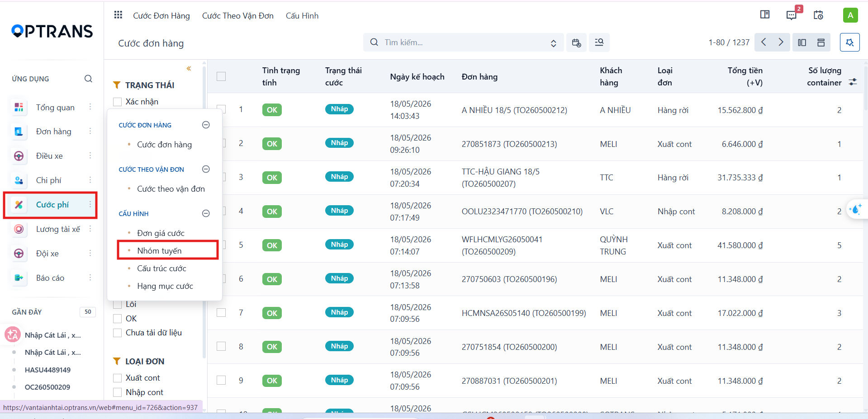Open the search options dropdown arrows
The height and width of the screenshot is (419, 868).
pyautogui.click(x=553, y=43)
